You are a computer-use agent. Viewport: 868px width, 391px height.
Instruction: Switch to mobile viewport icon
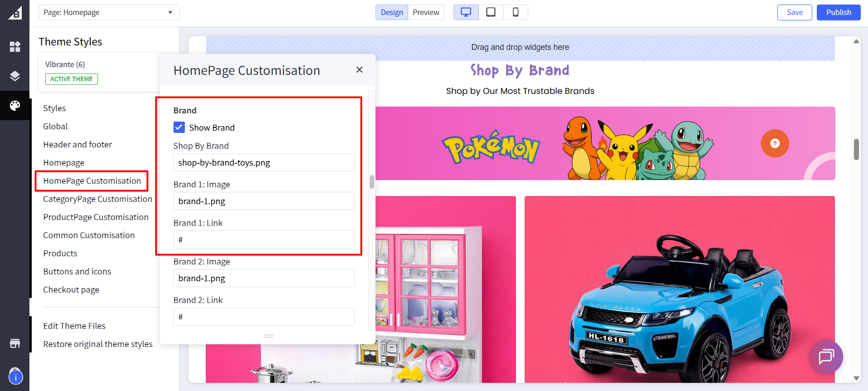(516, 12)
